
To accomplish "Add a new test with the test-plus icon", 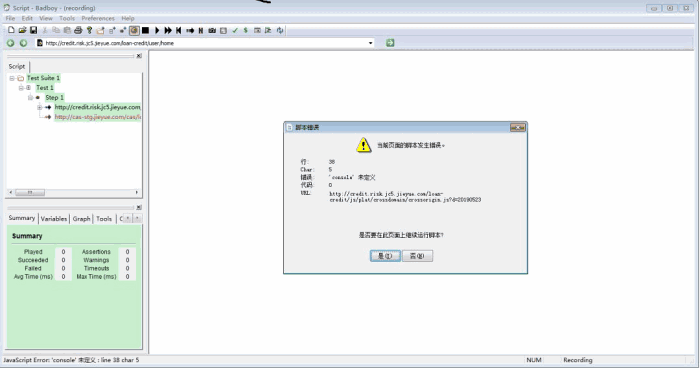I will [112, 30].
